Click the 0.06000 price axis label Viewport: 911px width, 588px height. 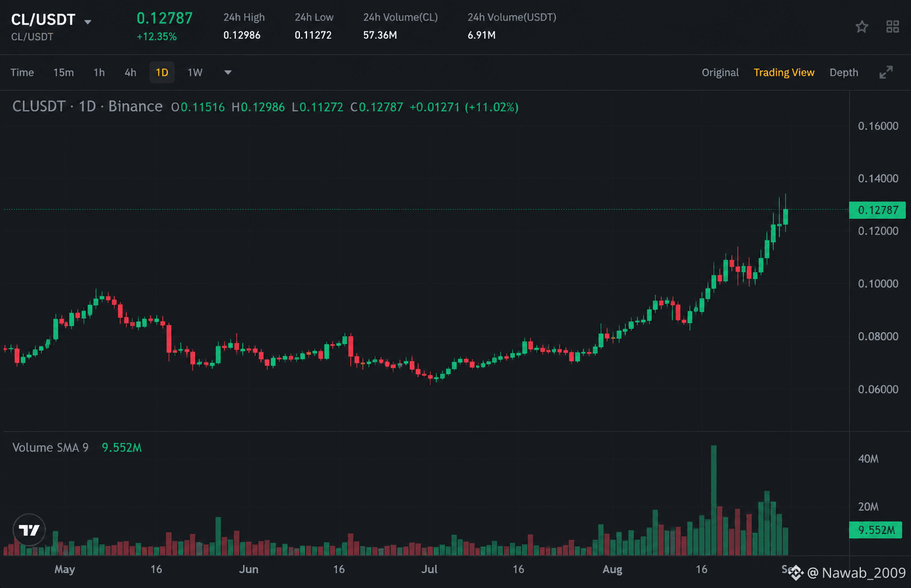[878, 389]
